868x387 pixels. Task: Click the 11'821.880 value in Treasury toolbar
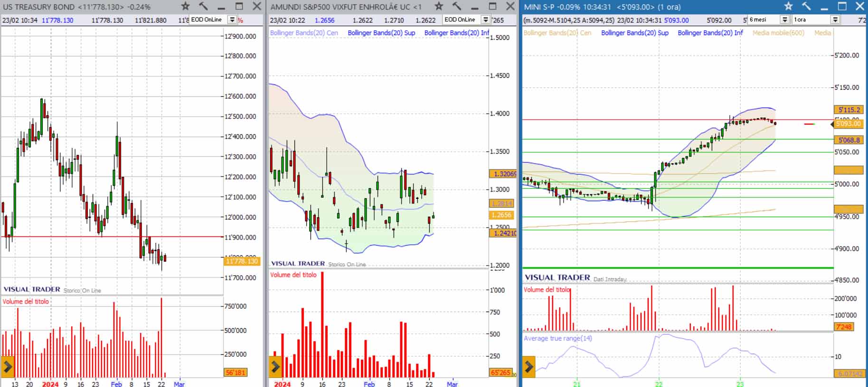point(151,20)
